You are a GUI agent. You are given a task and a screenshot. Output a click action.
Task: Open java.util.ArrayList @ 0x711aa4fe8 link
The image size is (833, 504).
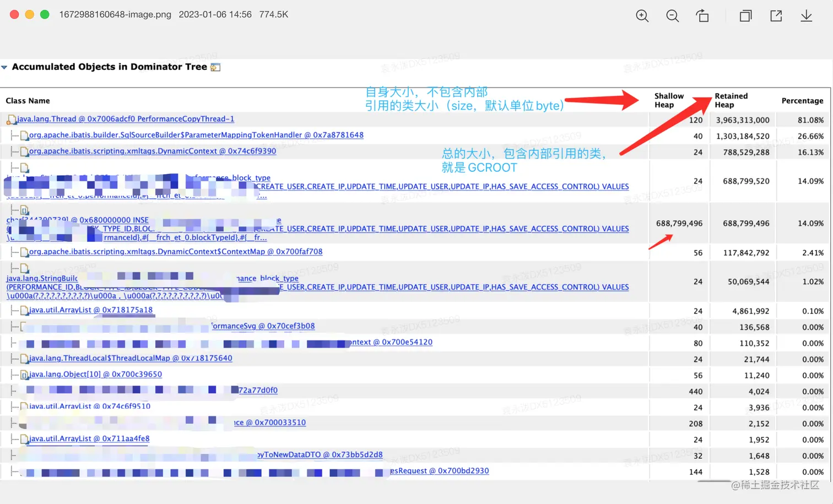tap(89, 438)
